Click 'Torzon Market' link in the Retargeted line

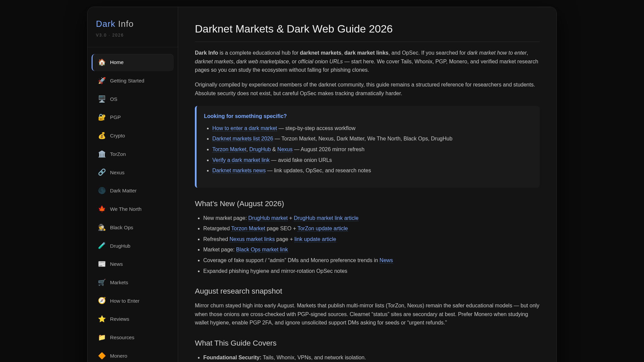pos(248,229)
